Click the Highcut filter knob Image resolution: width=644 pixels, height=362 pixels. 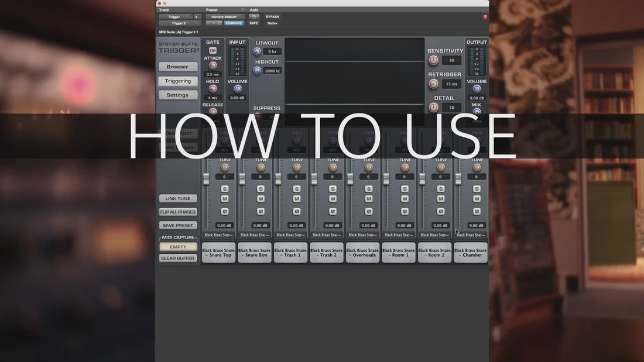tap(257, 71)
